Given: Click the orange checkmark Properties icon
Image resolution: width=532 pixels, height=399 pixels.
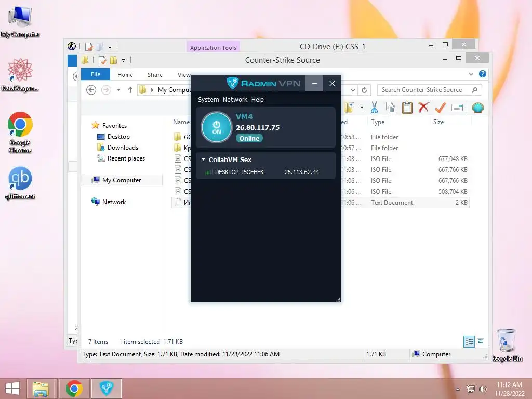Looking at the screenshot, I should [x=440, y=108].
